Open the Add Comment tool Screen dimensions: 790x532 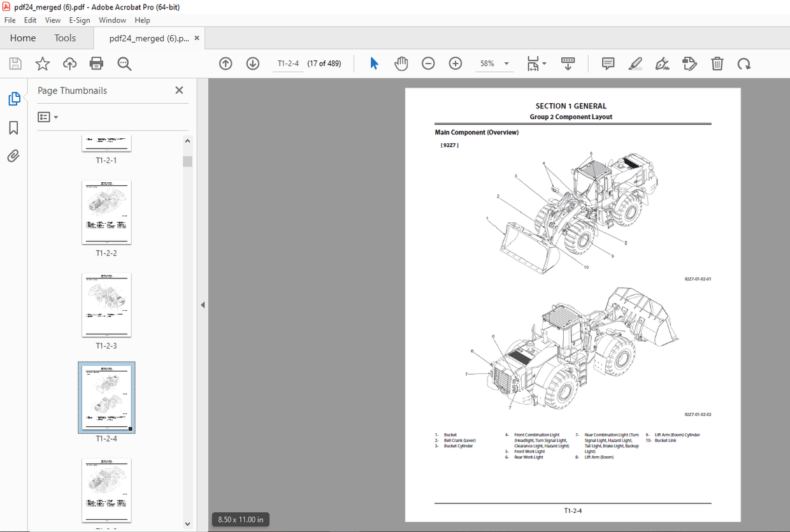608,63
